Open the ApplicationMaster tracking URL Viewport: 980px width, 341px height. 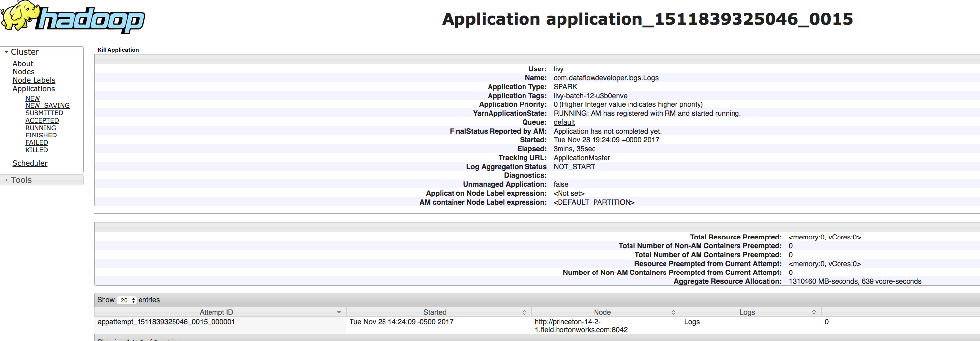click(x=582, y=158)
